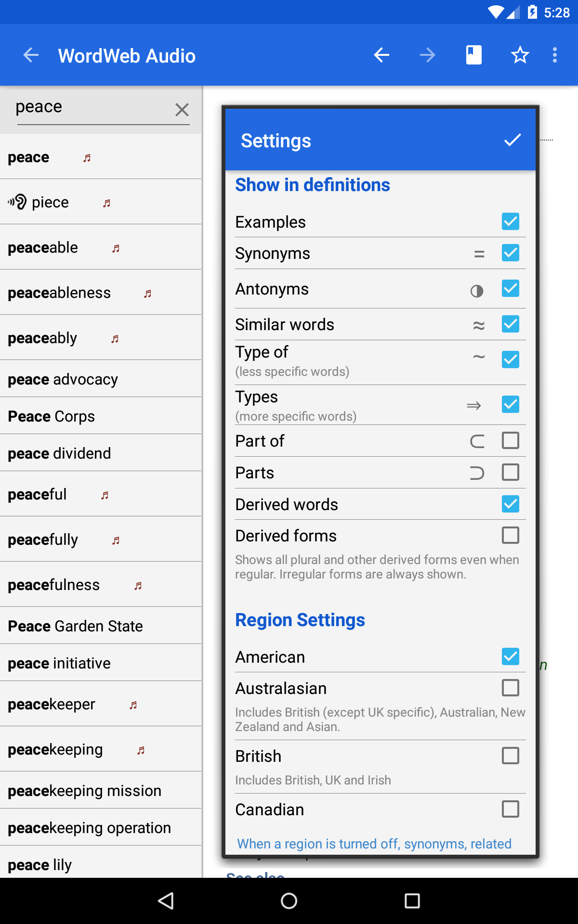The height and width of the screenshot is (924, 578).
Task: Tap the favorites star icon
Action: click(x=520, y=55)
